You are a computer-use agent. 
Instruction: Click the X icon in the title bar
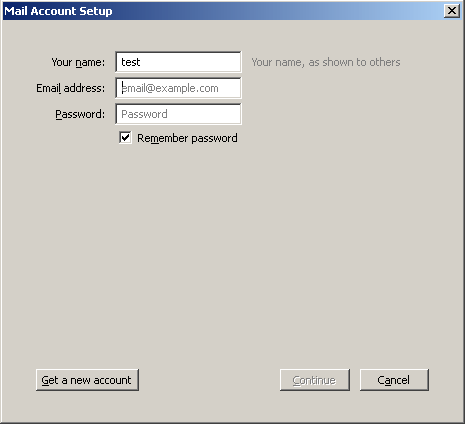(x=452, y=11)
